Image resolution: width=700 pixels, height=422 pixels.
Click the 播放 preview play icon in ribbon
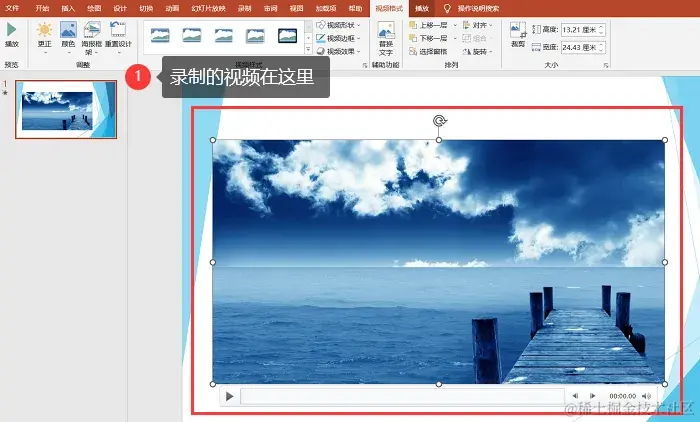pyautogui.click(x=12, y=29)
